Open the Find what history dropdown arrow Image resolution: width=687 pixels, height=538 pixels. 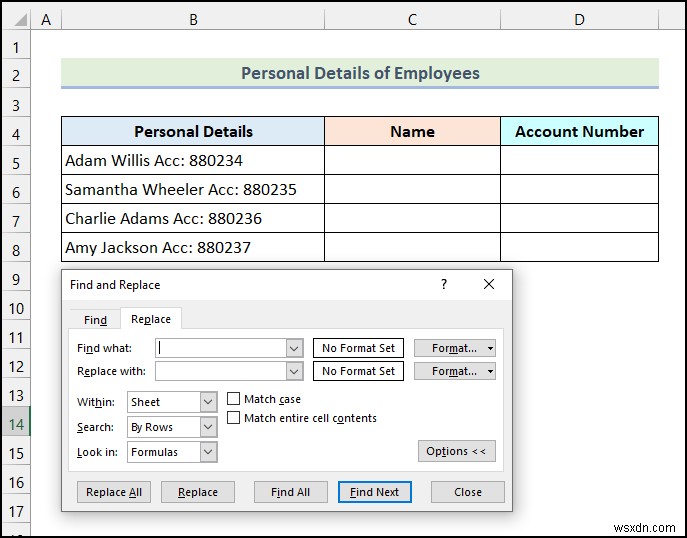[x=294, y=348]
